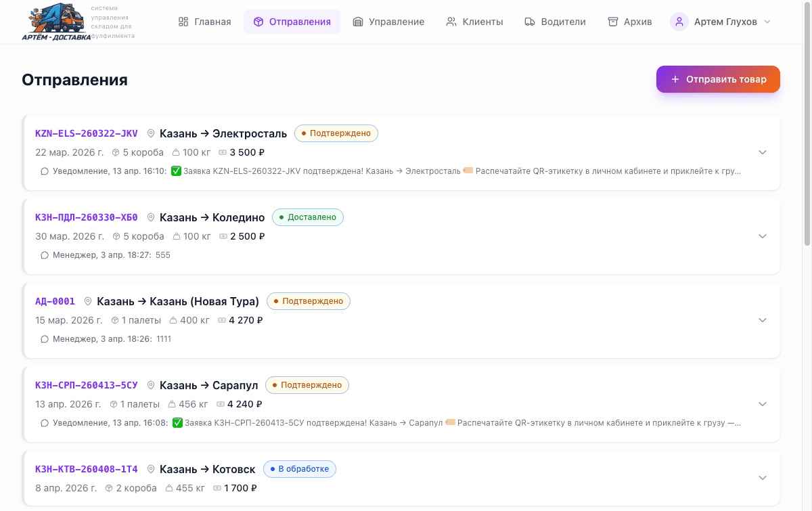Screen dimensions: 812x511
Task: Click the 2 короба quantity text
Action: coord(137,488)
